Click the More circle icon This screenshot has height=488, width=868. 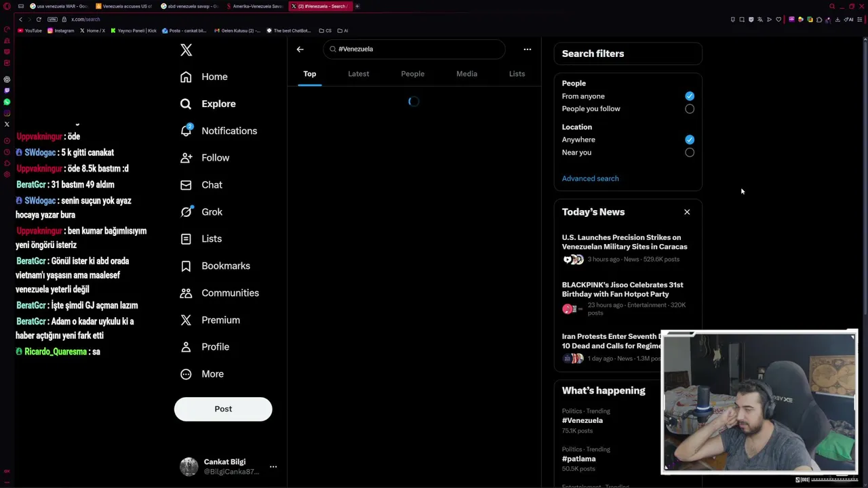pos(186,373)
